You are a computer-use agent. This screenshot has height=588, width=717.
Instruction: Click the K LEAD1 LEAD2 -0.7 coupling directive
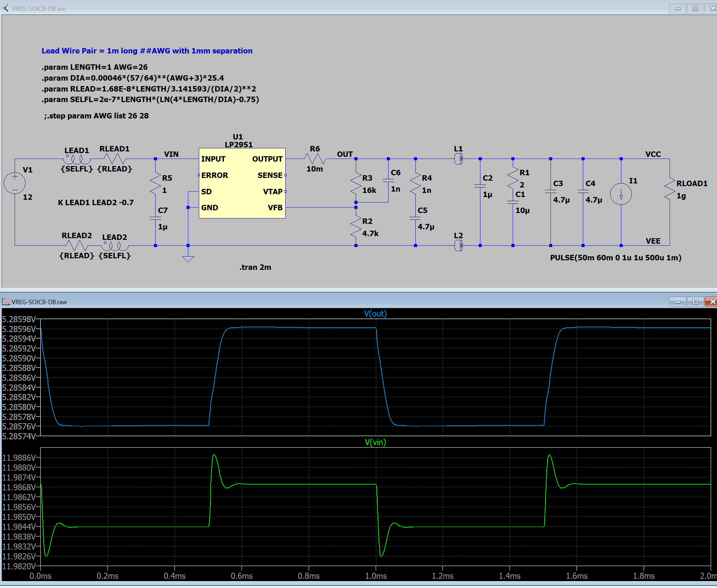[x=96, y=202]
